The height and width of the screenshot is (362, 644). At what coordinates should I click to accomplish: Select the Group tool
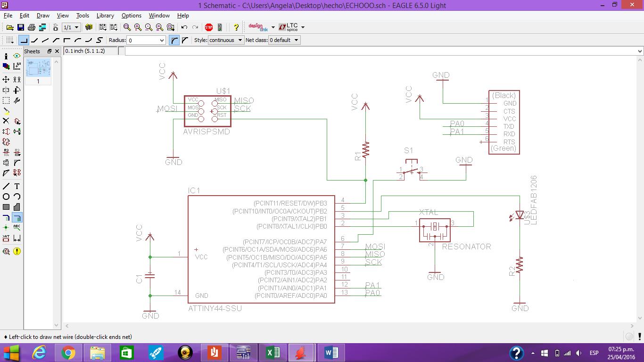(6, 100)
